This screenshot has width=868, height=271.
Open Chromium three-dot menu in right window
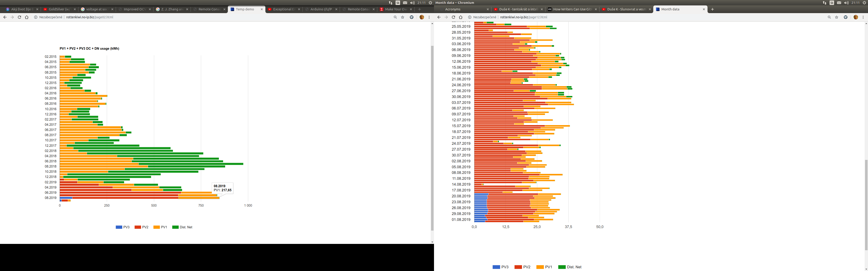(x=863, y=17)
